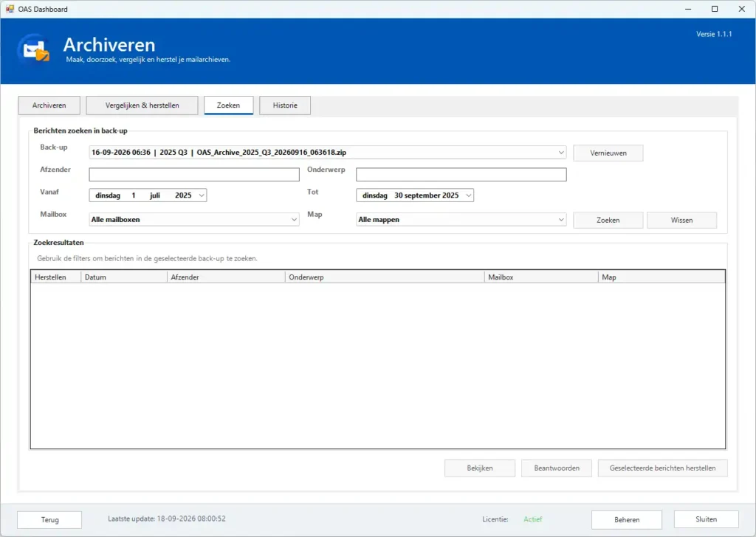Select the year '2025' in Vanaf date
Viewport: 756px width, 537px height.
click(183, 195)
